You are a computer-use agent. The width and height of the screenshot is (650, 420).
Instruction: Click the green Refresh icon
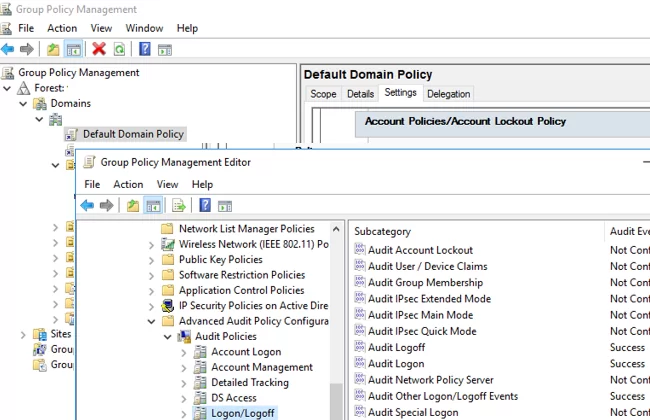pyautogui.click(x=119, y=50)
